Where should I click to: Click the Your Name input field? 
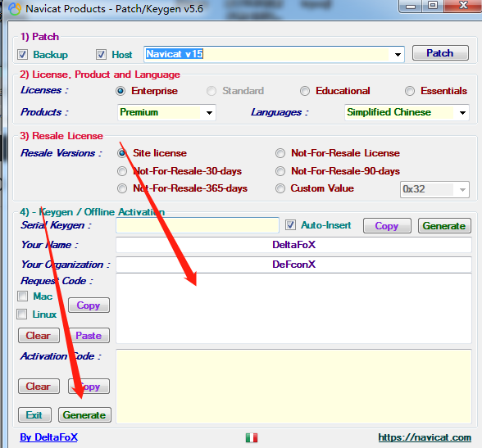coord(293,245)
